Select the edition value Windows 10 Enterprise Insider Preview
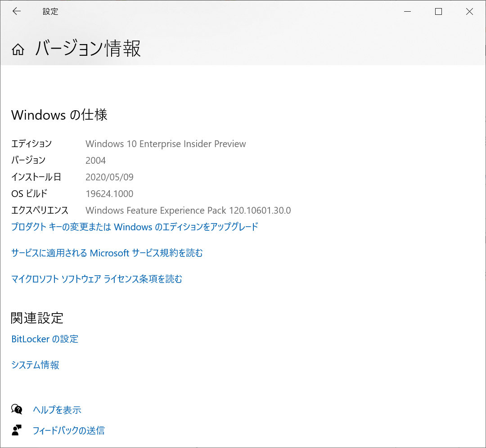Screen dimensions: 486x448 coord(166,144)
